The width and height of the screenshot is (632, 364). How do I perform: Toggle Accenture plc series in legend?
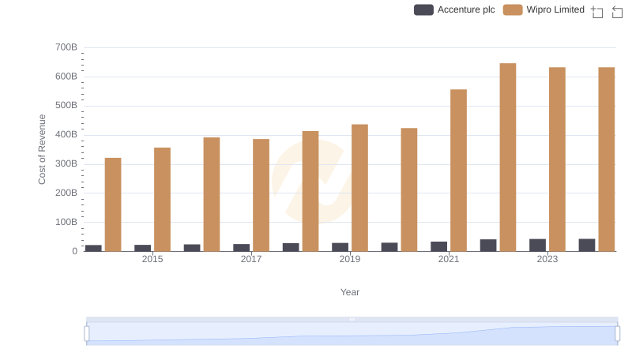point(454,9)
